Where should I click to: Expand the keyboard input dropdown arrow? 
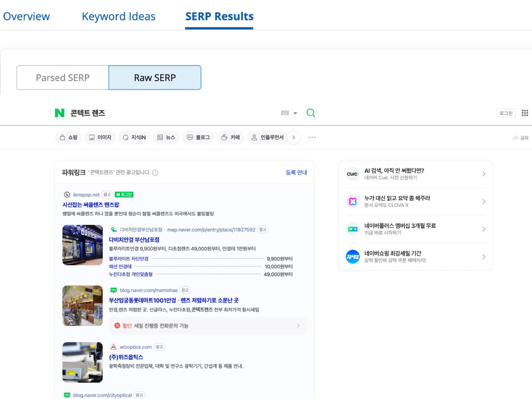click(x=295, y=113)
